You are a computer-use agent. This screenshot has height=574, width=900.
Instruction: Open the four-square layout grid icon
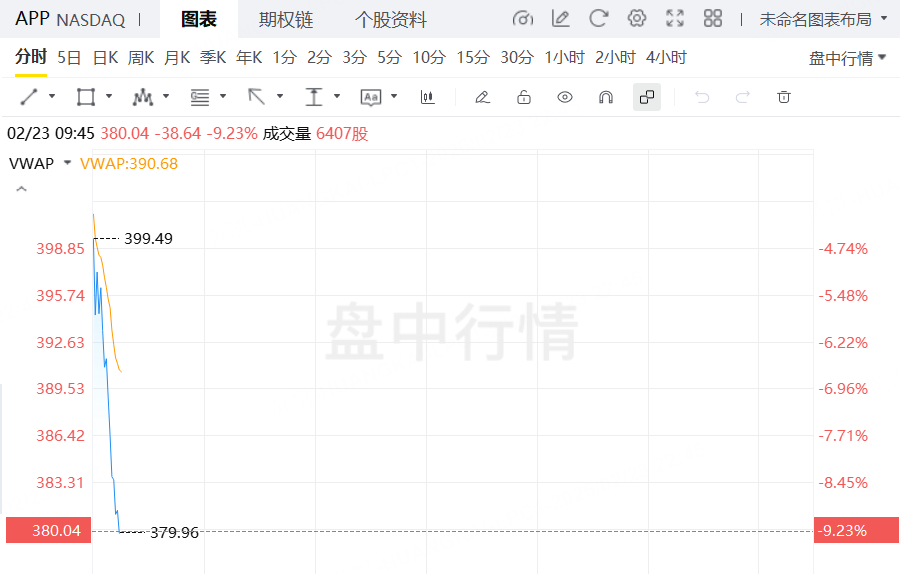713,18
